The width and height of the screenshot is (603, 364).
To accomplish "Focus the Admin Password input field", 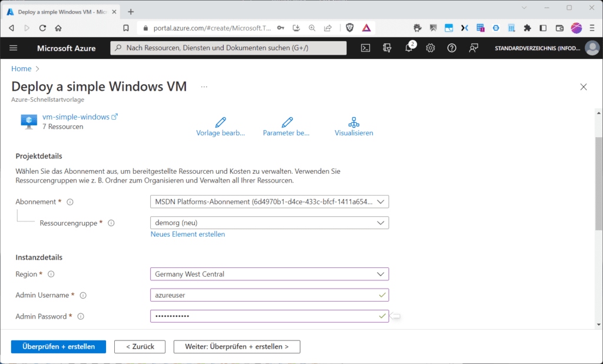I will point(270,316).
